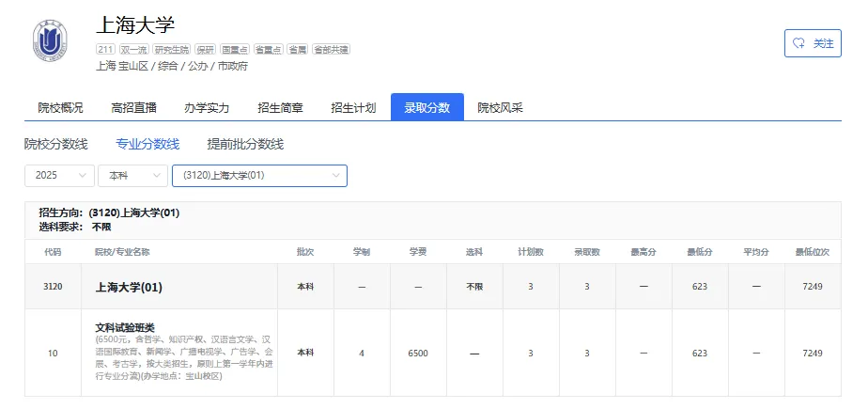Click the 学制 column header
868x409 pixels.
362,252
